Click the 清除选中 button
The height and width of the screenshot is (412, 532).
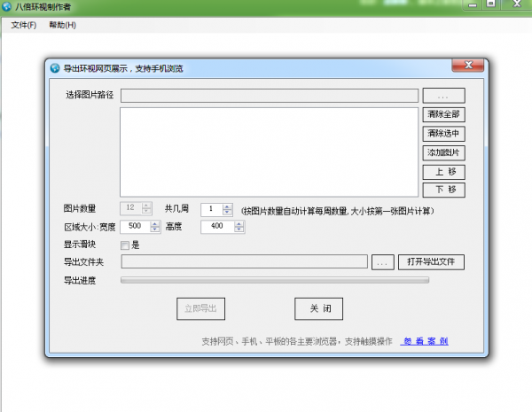443,134
